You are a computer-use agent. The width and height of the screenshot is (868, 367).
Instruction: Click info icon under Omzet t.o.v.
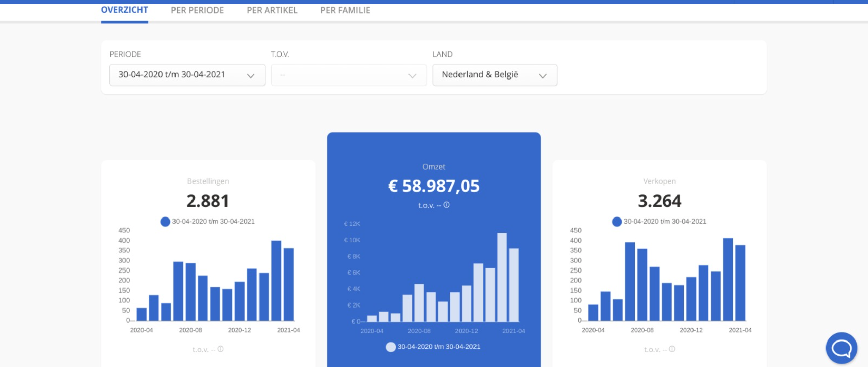(x=446, y=205)
